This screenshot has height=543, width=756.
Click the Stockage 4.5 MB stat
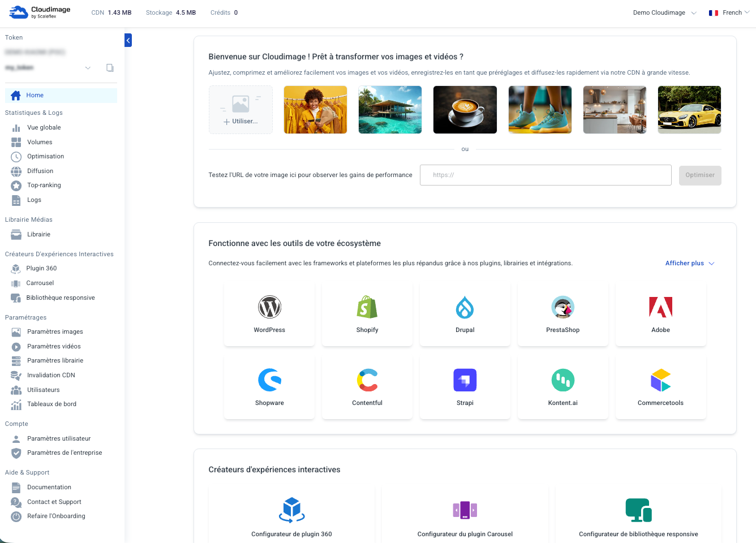(x=171, y=12)
